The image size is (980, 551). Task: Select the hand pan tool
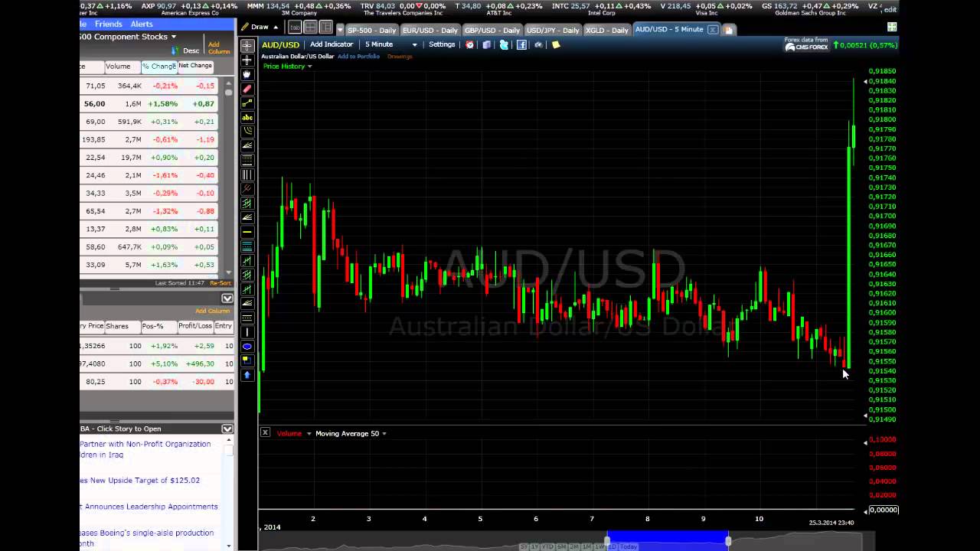(x=247, y=74)
